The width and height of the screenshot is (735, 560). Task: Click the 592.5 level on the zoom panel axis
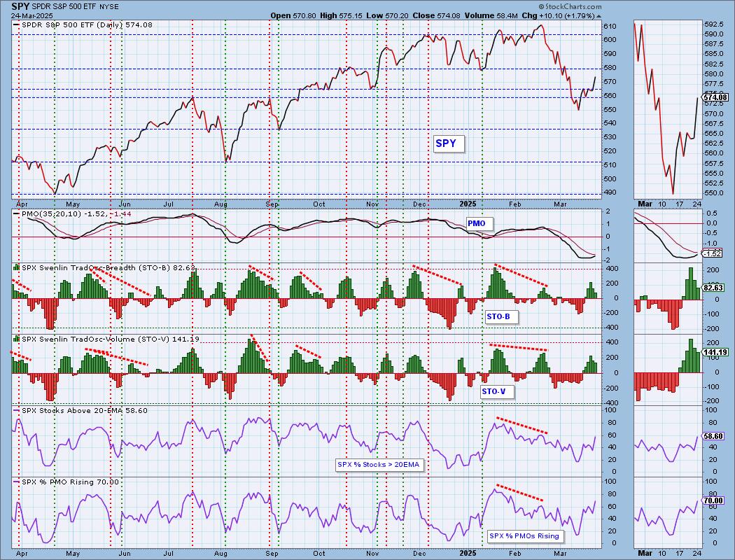point(715,24)
